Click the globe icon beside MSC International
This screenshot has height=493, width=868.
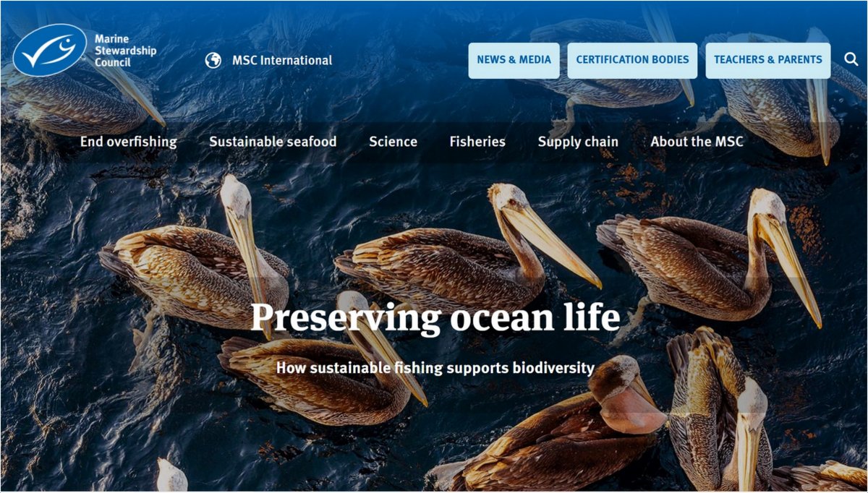coord(213,61)
